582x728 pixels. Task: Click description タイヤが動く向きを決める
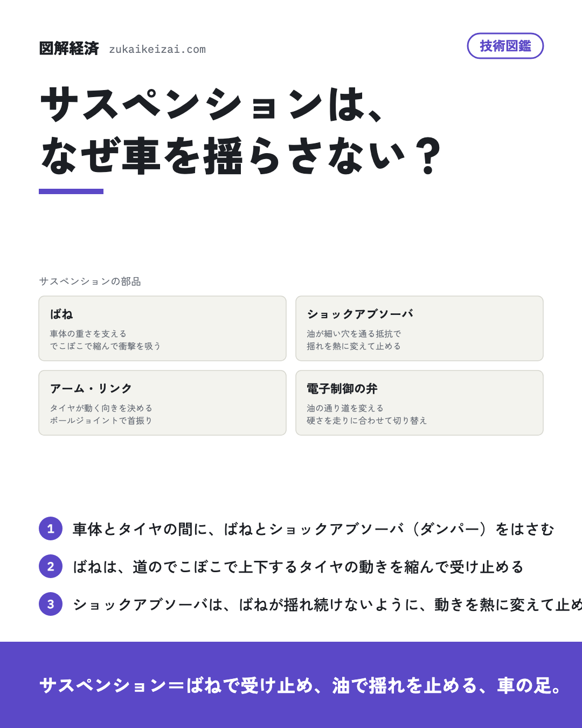coord(101,408)
